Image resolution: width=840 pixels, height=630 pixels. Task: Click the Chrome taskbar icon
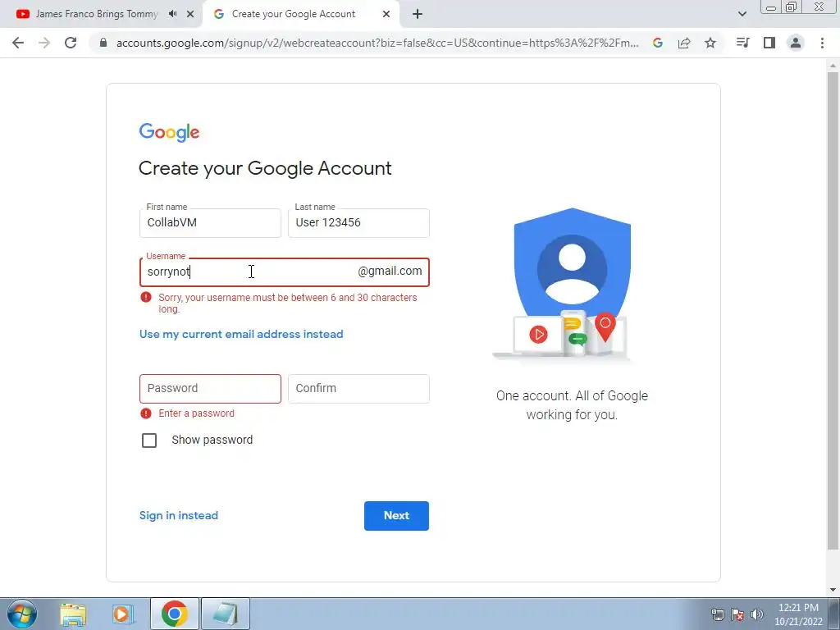pyautogui.click(x=175, y=614)
